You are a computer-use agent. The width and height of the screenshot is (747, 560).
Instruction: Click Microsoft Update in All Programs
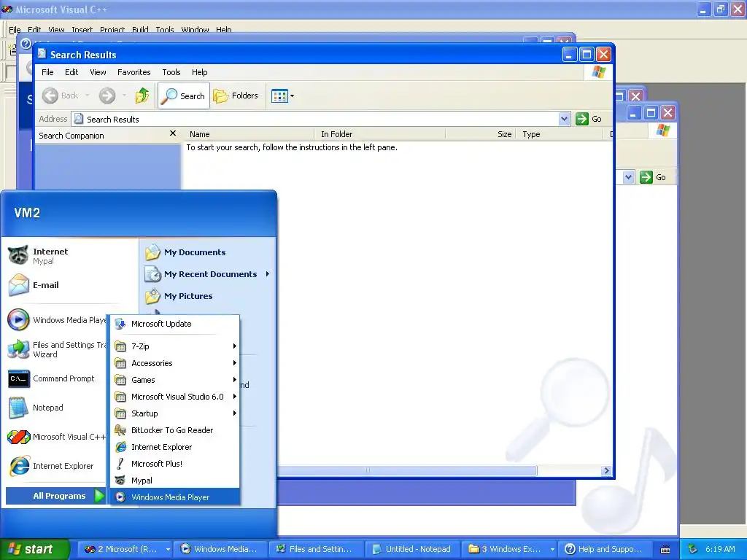[175, 324]
